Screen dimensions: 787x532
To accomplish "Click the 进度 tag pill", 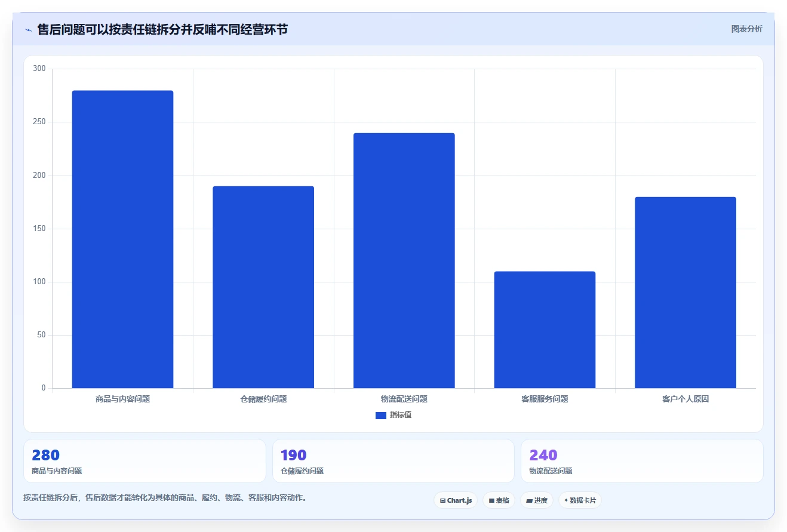I will pyautogui.click(x=537, y=500).
